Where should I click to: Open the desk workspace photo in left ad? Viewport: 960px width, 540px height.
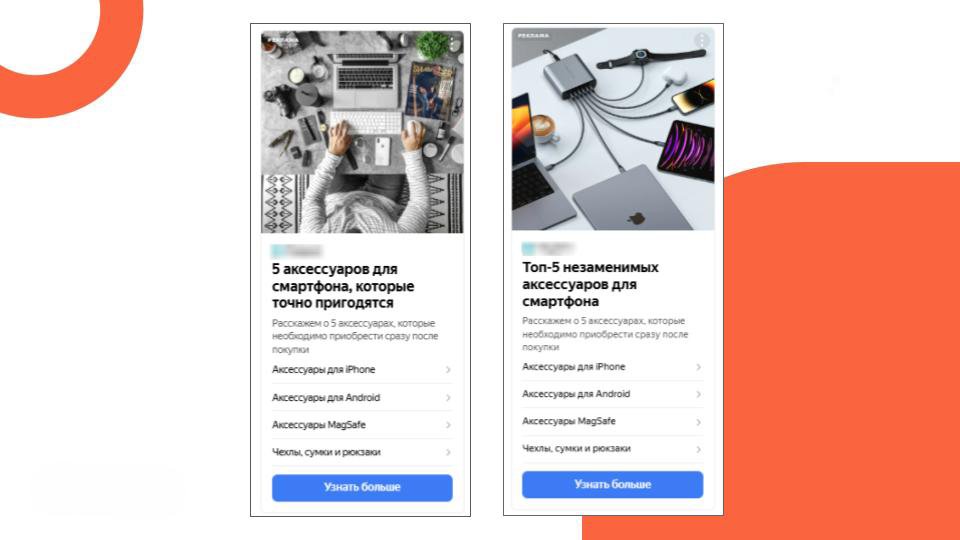pos(362,132)
